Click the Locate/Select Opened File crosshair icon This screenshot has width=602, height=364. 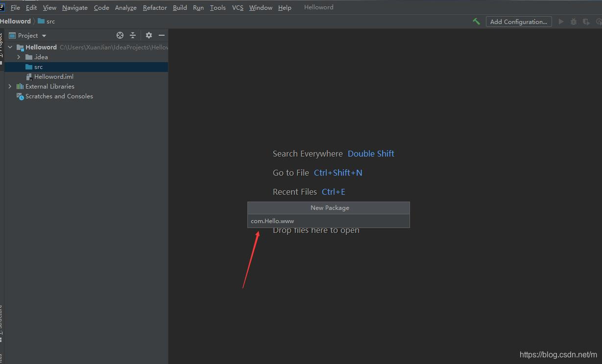[x=120, y=35]
